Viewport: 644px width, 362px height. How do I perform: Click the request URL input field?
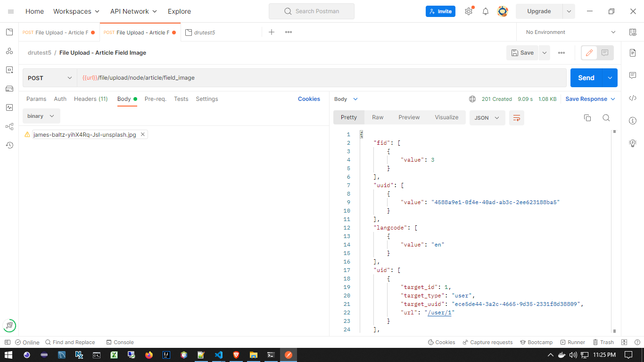click(321, 78)
